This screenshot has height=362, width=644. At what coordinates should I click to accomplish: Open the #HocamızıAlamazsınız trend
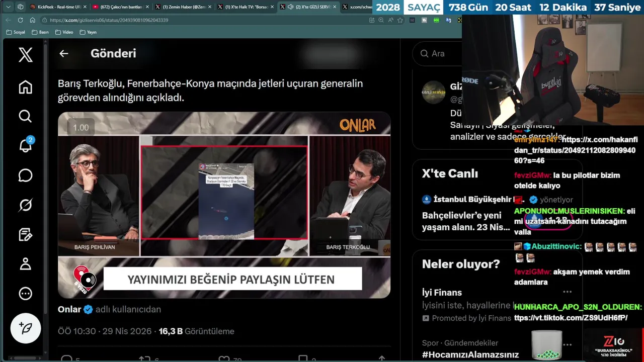click(470, 354)
